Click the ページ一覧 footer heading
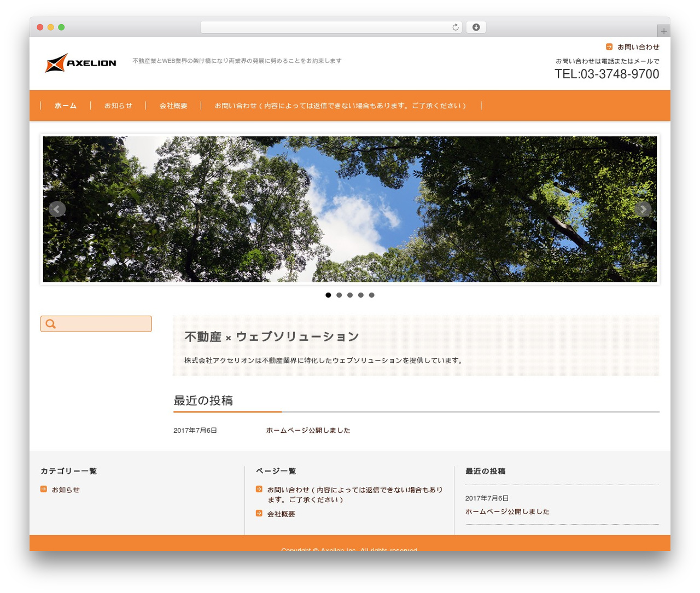 click(x=276, y=471)
